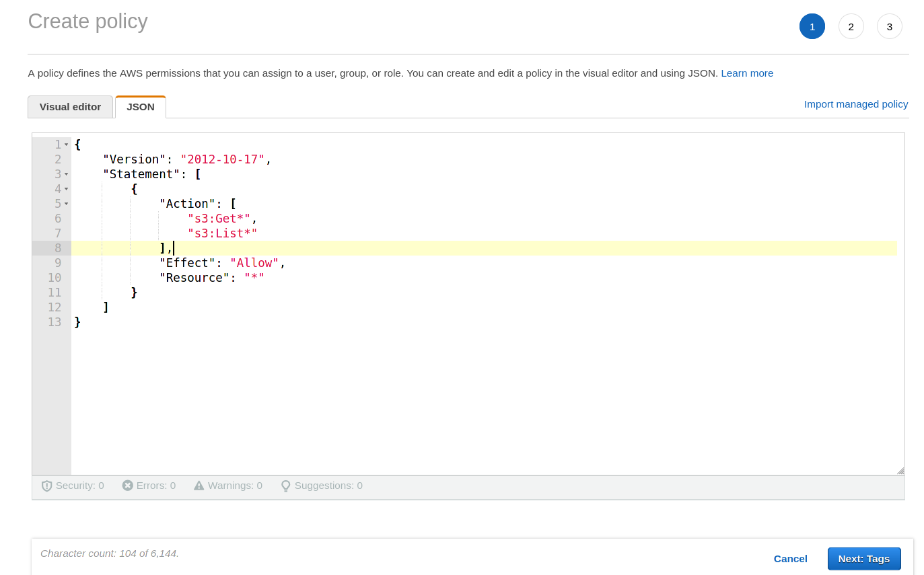Click line number 6 in the gutter
Viewport: 924px width, 575px height.
57,218
